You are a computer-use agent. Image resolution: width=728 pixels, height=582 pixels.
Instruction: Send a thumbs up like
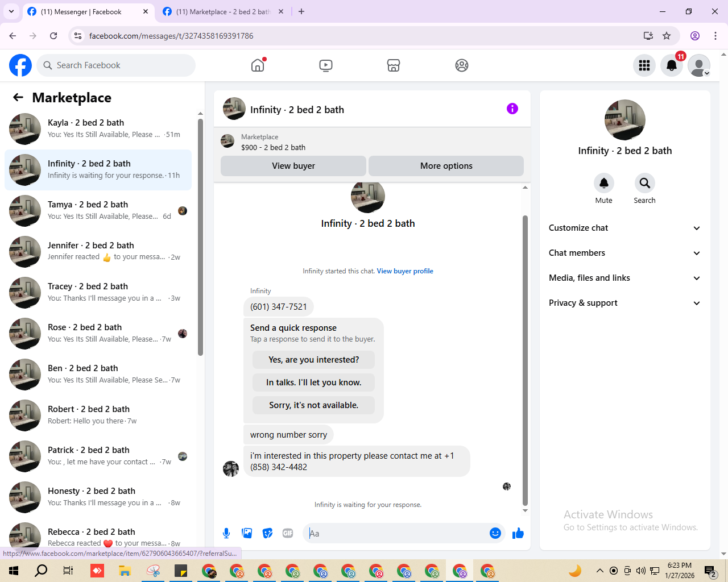(x=518, y=533)
